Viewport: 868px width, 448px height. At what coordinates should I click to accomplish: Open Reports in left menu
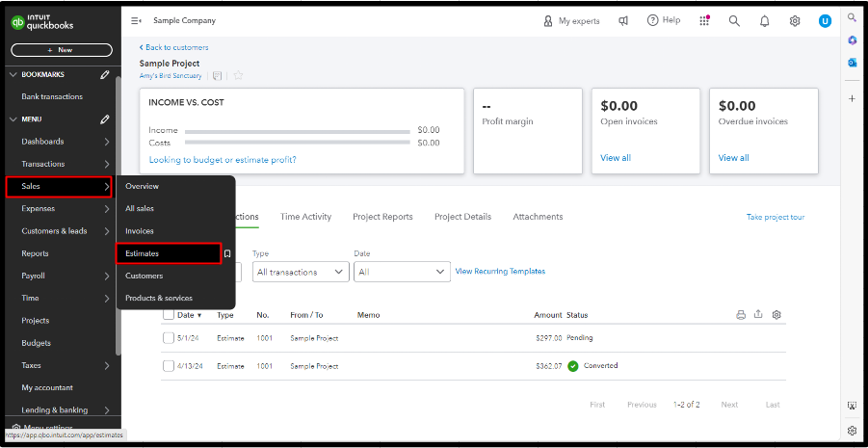pyautogui.click(x=35, y=253)
